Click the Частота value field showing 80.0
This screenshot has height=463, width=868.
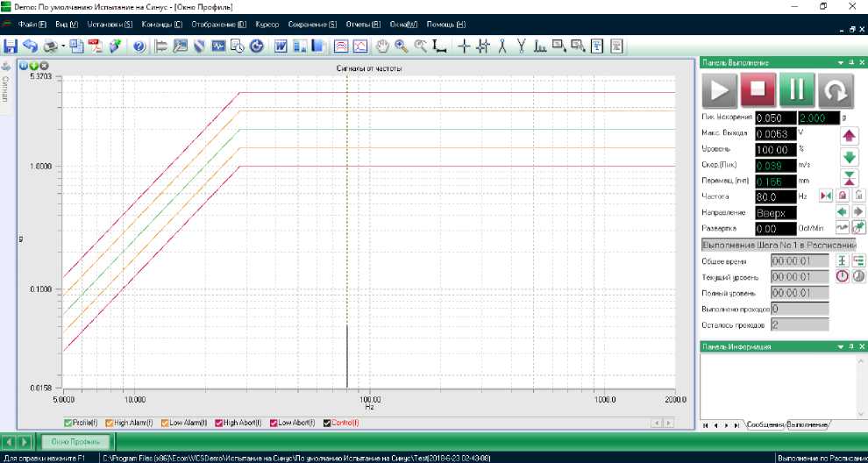pyautogui.click(x=776, y=196)
